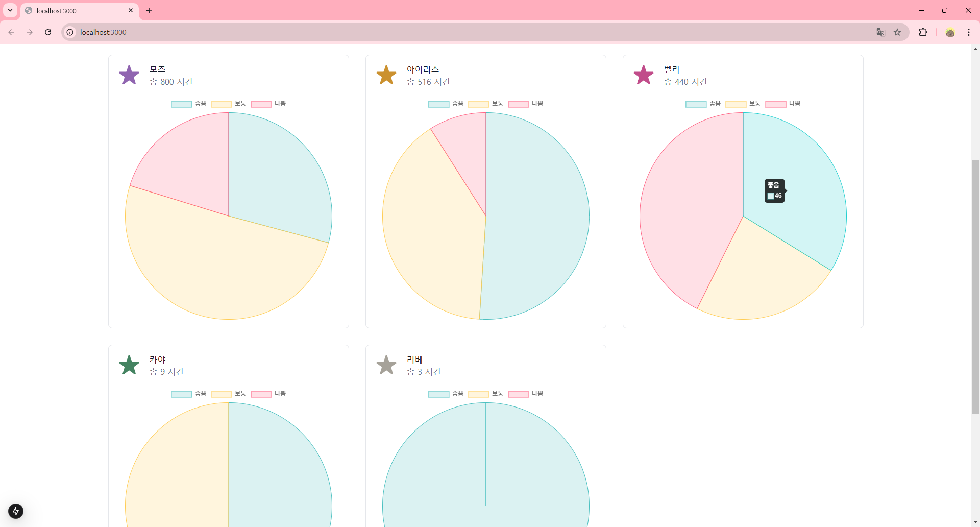The image size is (980, 527).
Task: Toggle 보통 legend in 모즈 chart
Action: tap(228, 104)
